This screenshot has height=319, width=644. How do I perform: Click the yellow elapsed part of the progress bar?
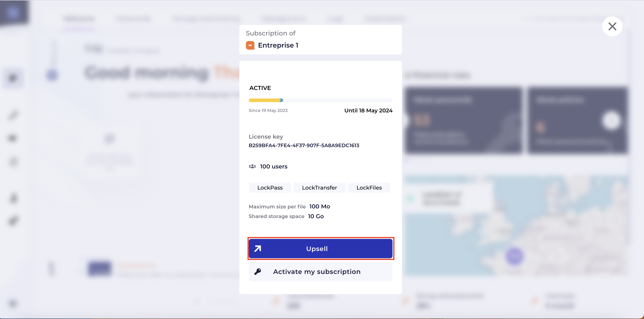tap(264, 100)
